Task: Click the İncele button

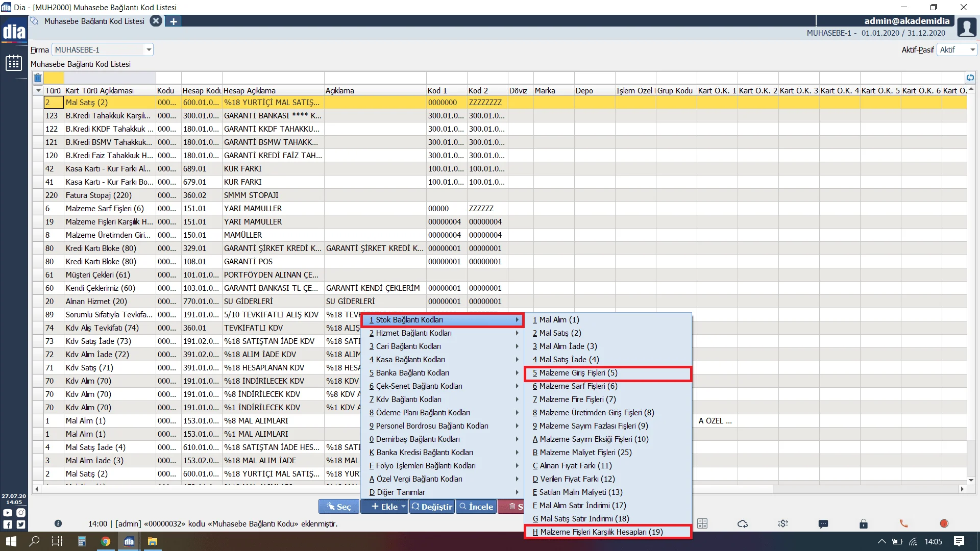Action: 476,507
